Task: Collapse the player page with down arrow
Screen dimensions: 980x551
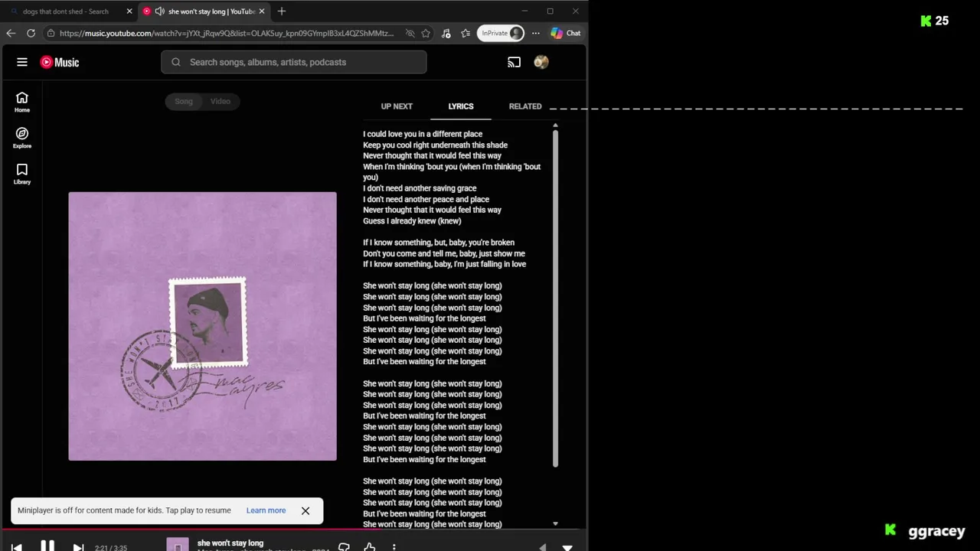Action: (x=567, y=547)
